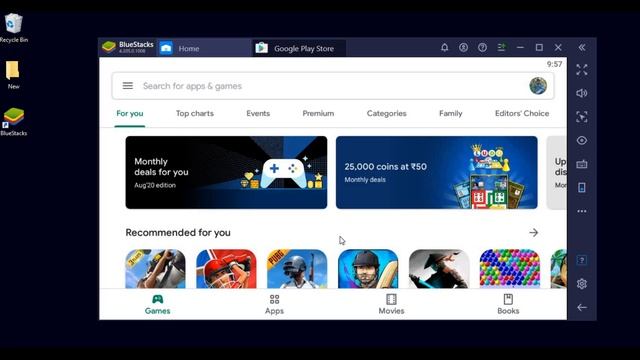The width and height of the screenshot is (640, 360).
Task: Click the sidebar help box icon
Action: tap(582, 260)
